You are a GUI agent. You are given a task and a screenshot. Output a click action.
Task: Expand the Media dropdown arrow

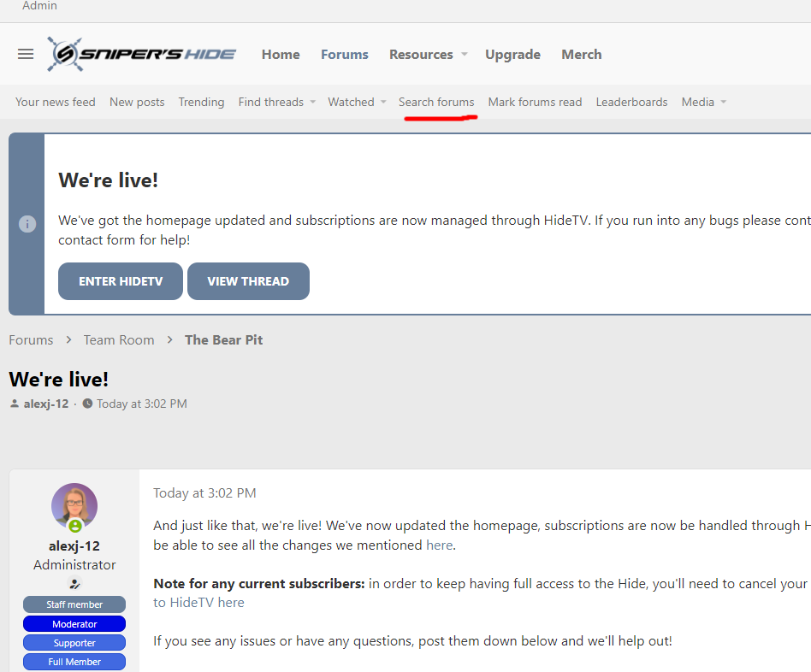pyautogui.click(x=724, y=102)
